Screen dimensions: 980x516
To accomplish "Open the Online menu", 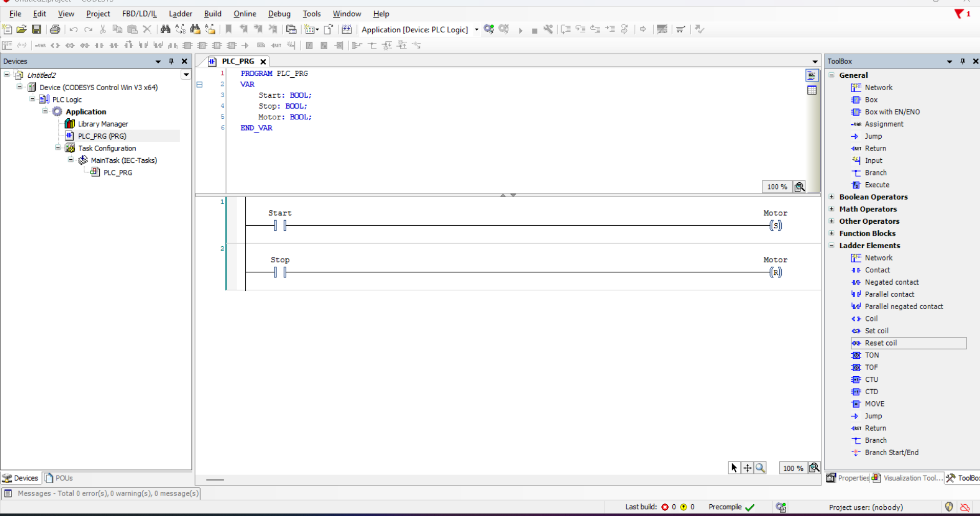I will [244, 14].
